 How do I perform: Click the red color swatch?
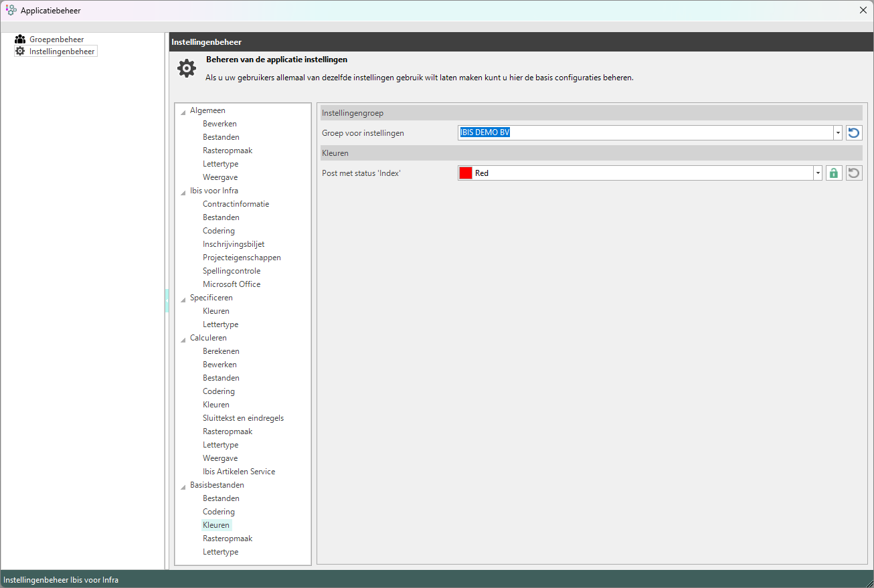coord(466,173)
